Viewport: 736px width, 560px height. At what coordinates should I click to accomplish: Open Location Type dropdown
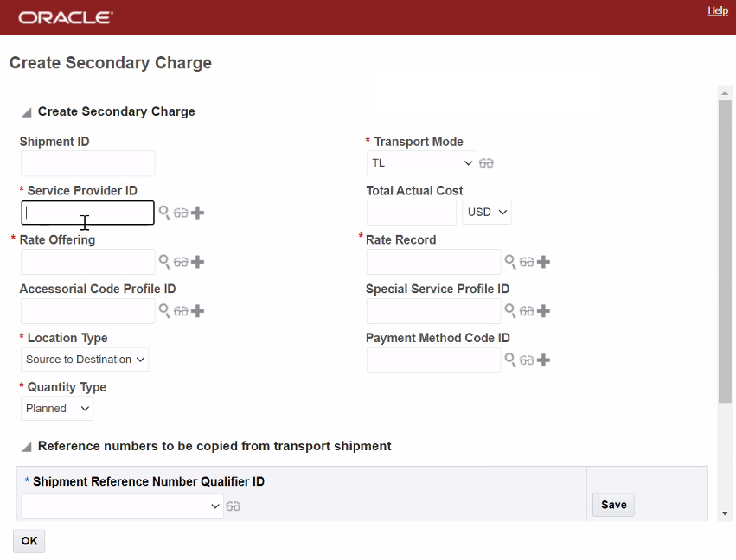tap(85, 360)
